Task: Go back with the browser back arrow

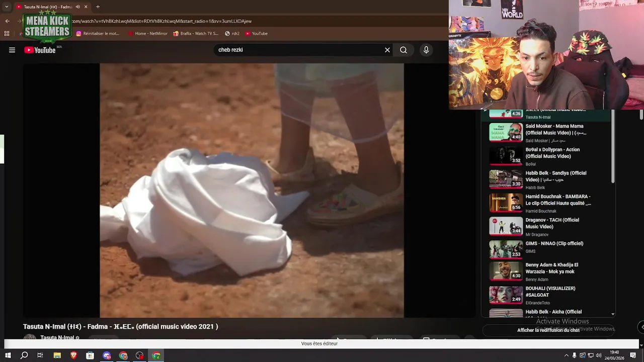Action: coord(7,21)
